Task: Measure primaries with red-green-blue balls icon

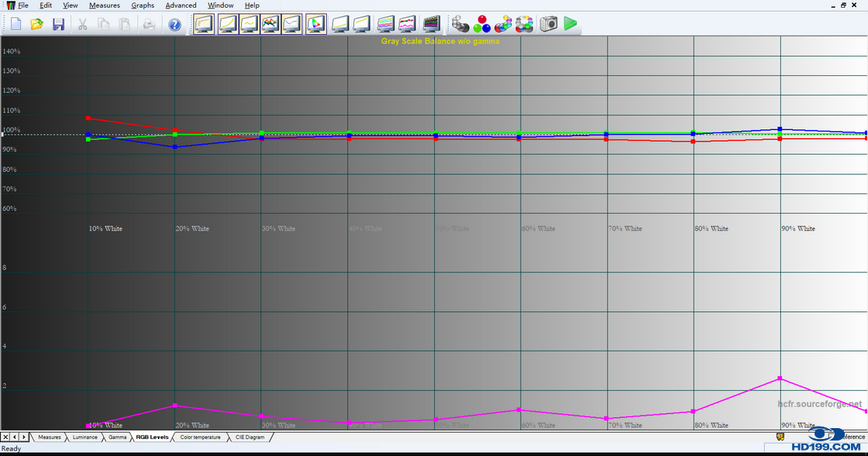Action: [x=481, y=24]
